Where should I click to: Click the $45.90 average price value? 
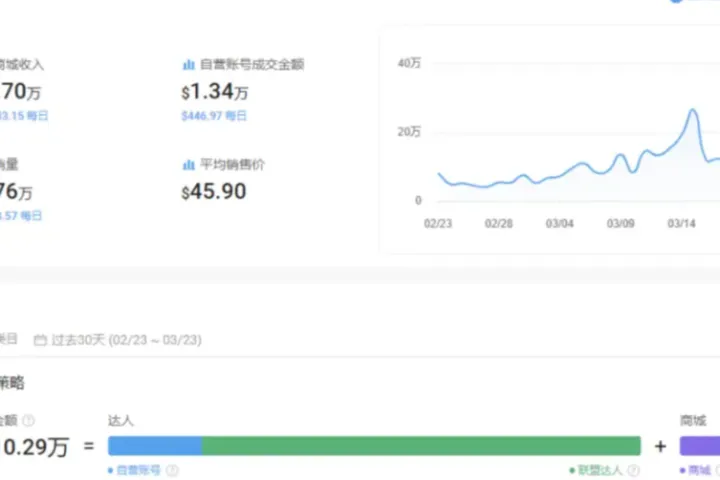pyautogui.click(x=214, y=191)
